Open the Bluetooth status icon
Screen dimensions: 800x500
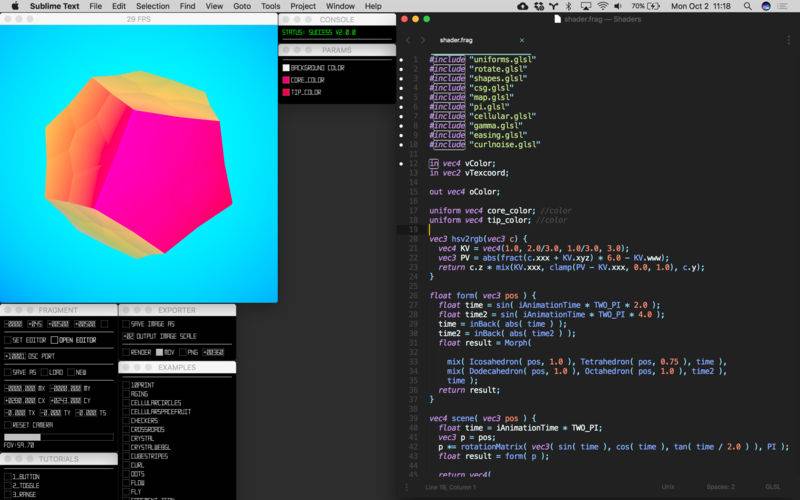(569, 6)
